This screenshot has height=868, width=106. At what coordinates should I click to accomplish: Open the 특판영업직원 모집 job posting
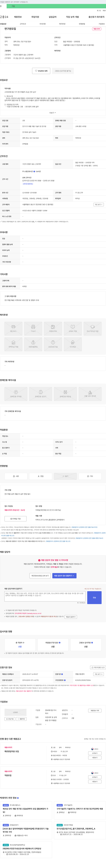(11, 751)
